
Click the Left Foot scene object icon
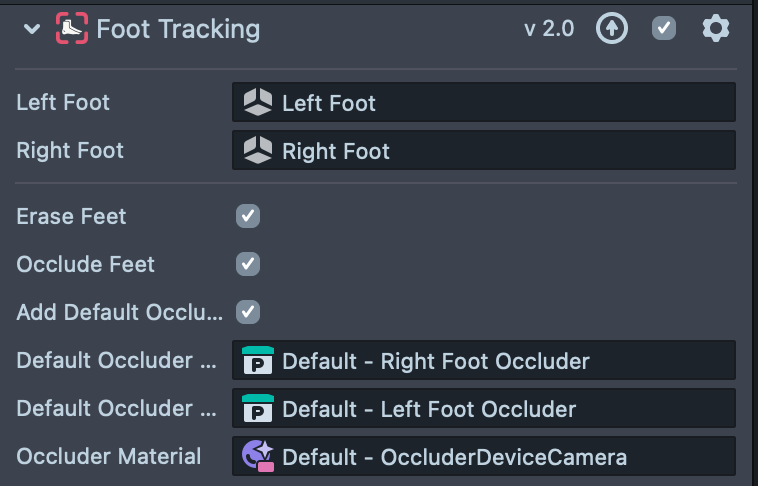click(x=258, y=102)
